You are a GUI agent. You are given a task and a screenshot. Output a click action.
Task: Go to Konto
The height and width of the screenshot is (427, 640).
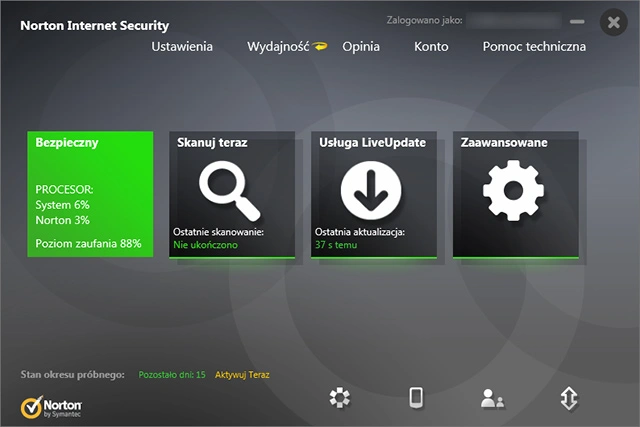pyautogui.click(x=431, y=47)
